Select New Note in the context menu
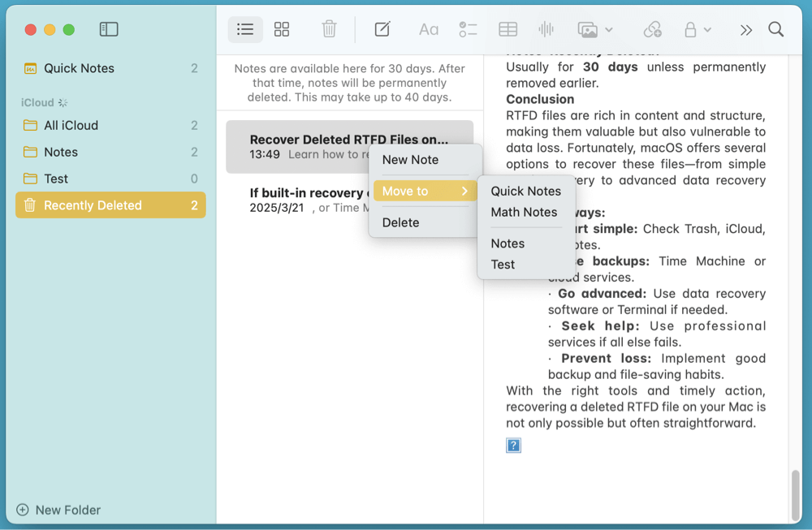 point(410,160)
